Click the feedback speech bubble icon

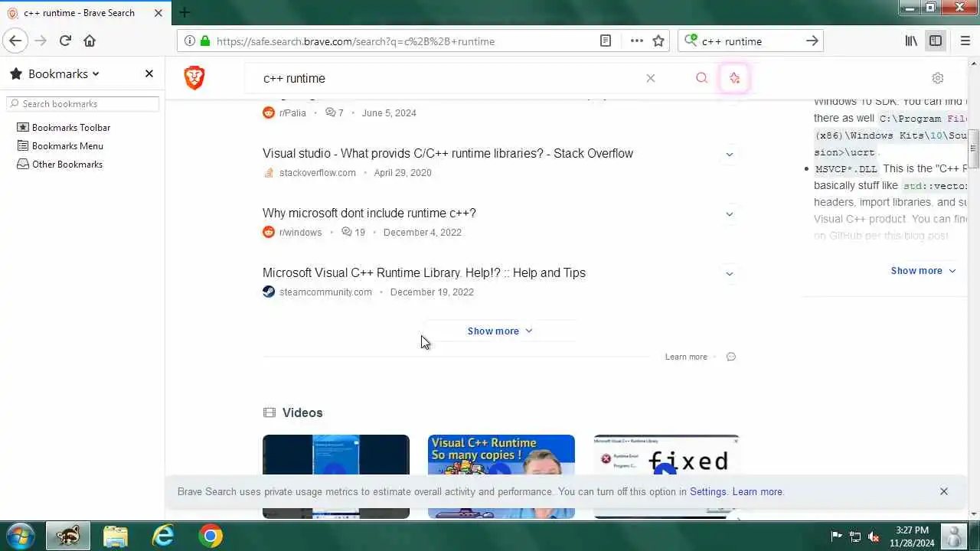[x=730, y=357]
